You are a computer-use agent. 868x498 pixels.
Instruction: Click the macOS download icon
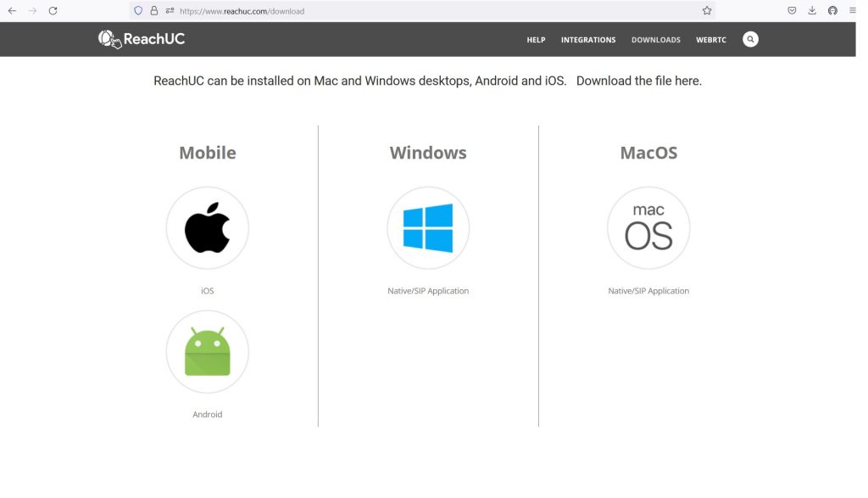coord(648,227)
